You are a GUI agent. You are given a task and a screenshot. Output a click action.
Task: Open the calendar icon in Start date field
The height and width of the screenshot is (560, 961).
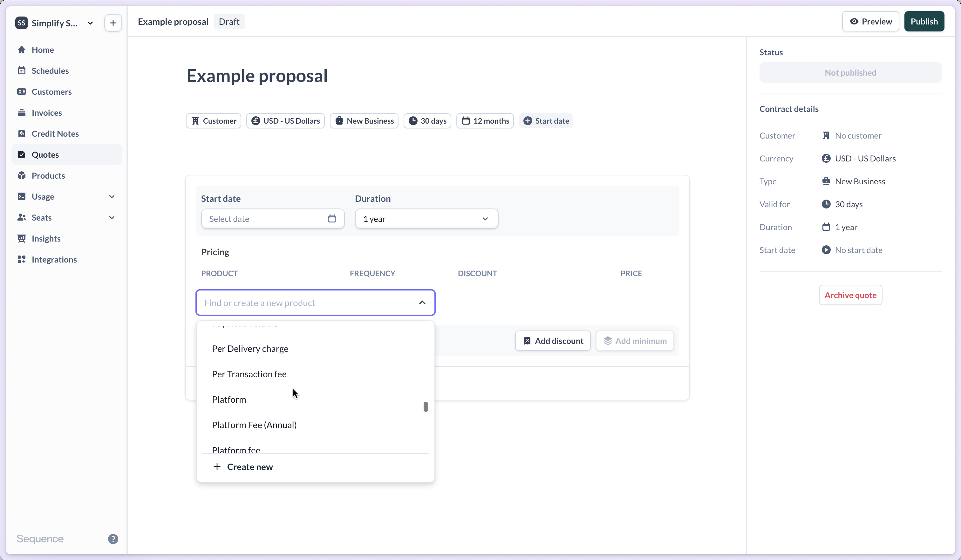click(x=332, y=219)
